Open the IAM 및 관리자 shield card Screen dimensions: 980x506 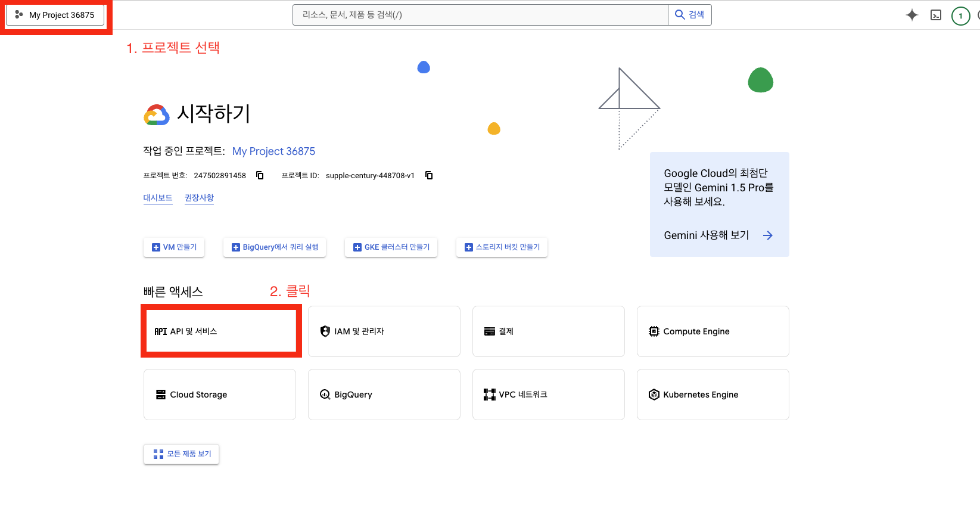coord(384,331)
